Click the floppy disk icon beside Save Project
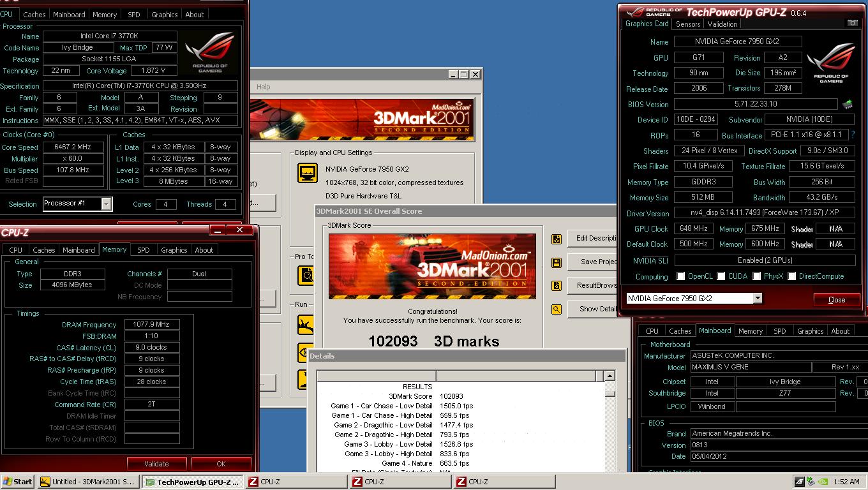 557,262
